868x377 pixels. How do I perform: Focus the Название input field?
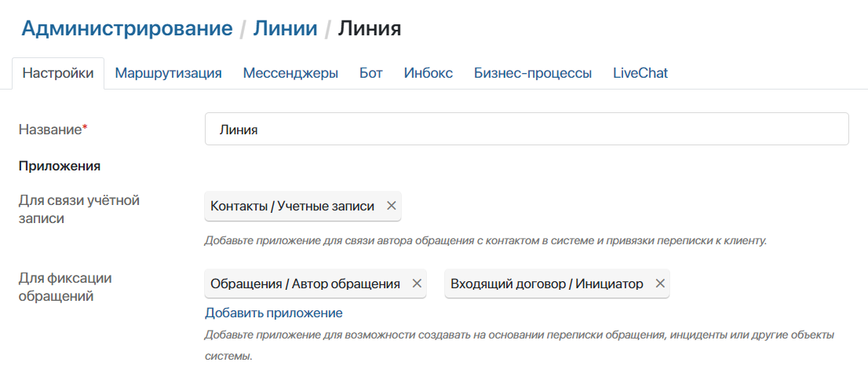click(526, 130)
